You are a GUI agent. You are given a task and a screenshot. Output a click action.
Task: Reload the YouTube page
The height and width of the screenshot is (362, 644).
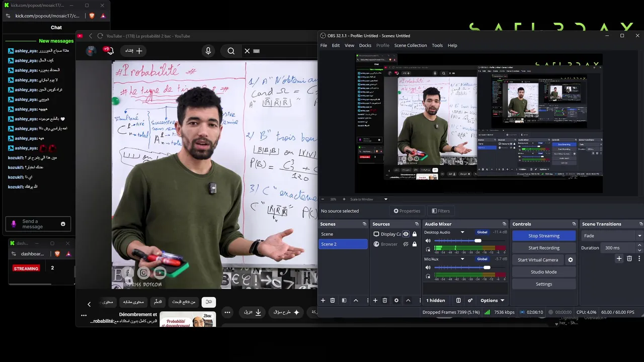(100, 36)
